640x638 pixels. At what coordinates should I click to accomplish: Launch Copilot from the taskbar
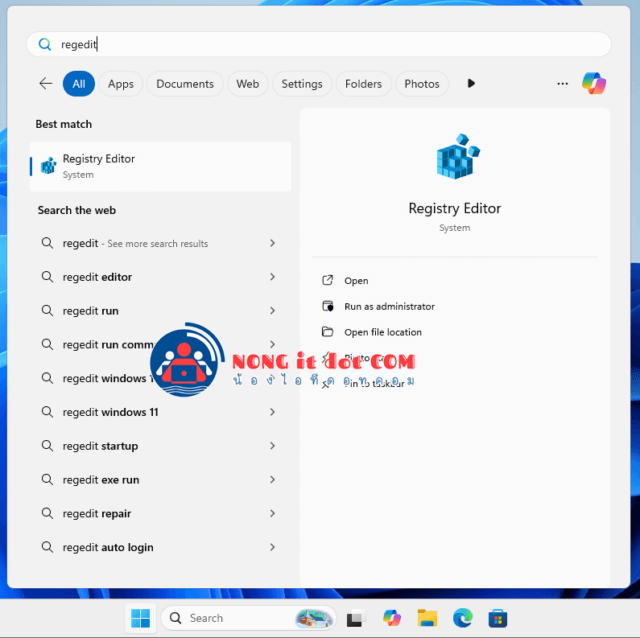pos(392,618)
